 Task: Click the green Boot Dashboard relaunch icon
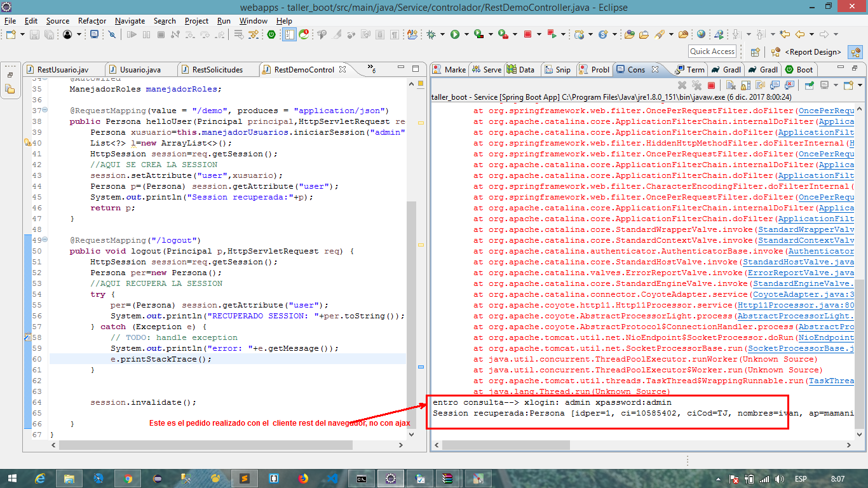coord(271,34)
